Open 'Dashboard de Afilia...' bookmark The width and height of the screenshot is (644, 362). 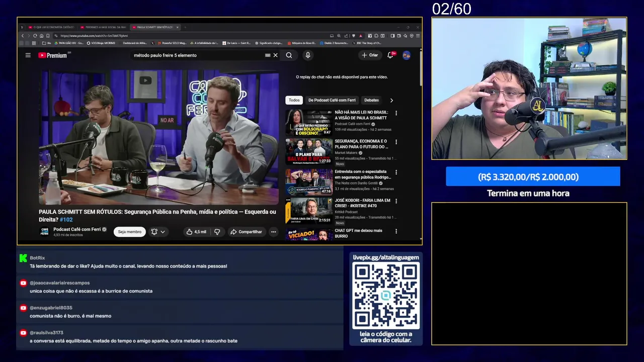[x=134, y=43]
